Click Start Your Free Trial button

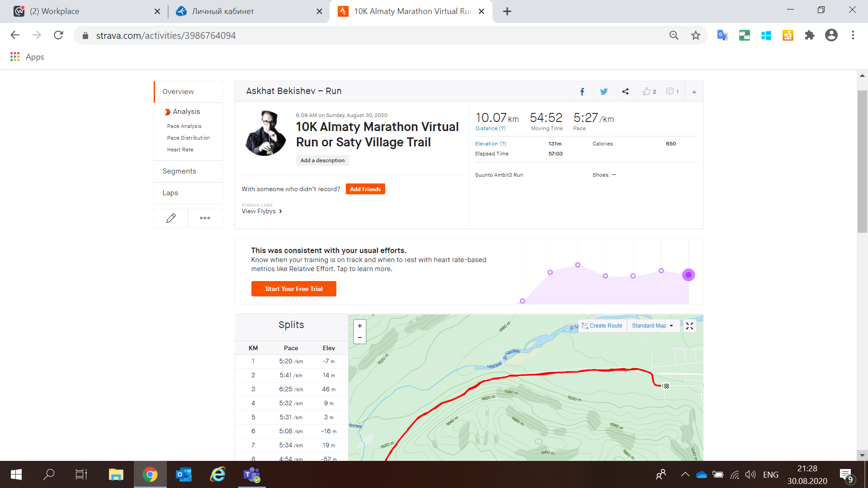(294, 289)
